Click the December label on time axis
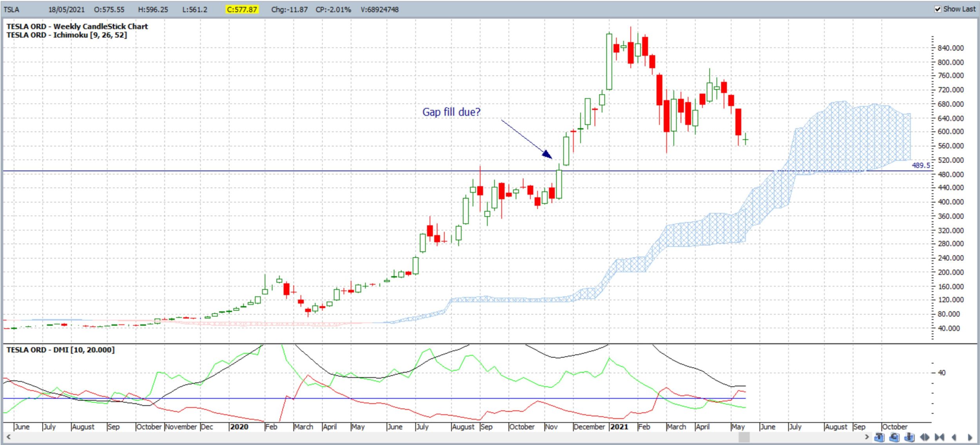 589,427
